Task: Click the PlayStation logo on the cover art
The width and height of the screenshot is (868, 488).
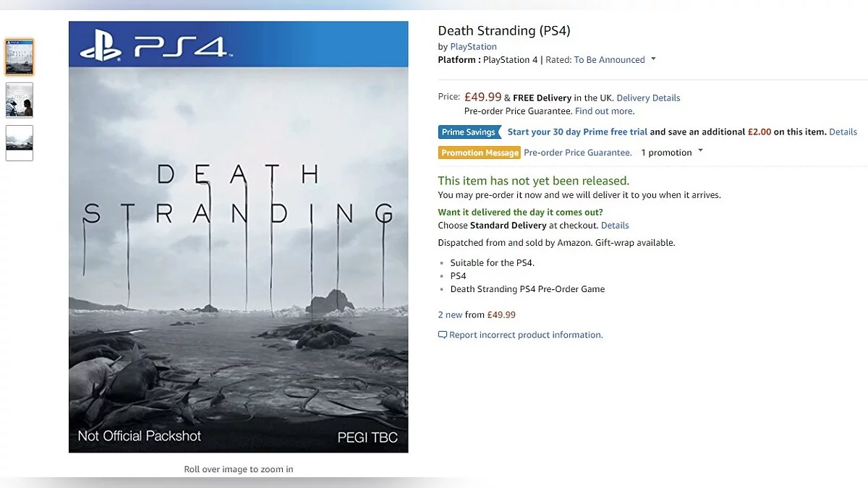Action: (x=101, y=46)
